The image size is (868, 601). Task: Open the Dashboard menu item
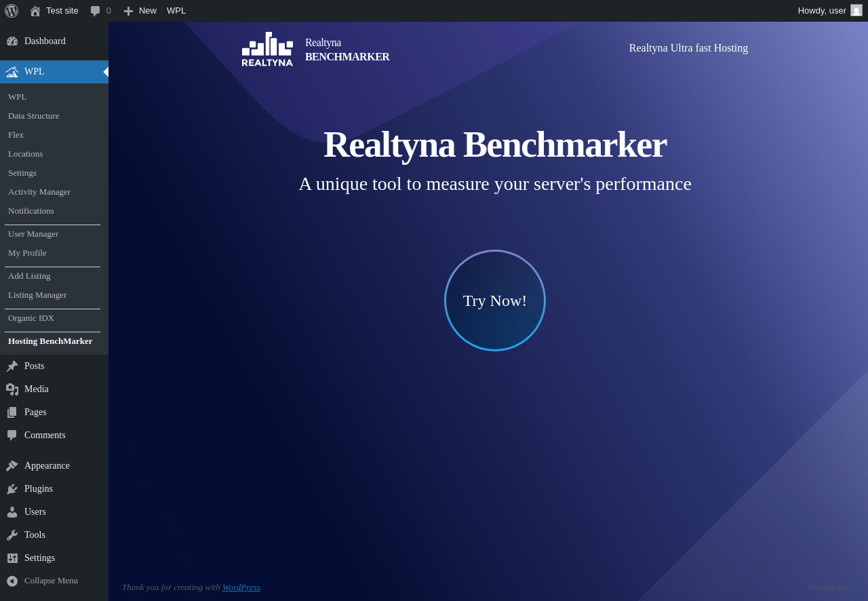coord(54,41)
